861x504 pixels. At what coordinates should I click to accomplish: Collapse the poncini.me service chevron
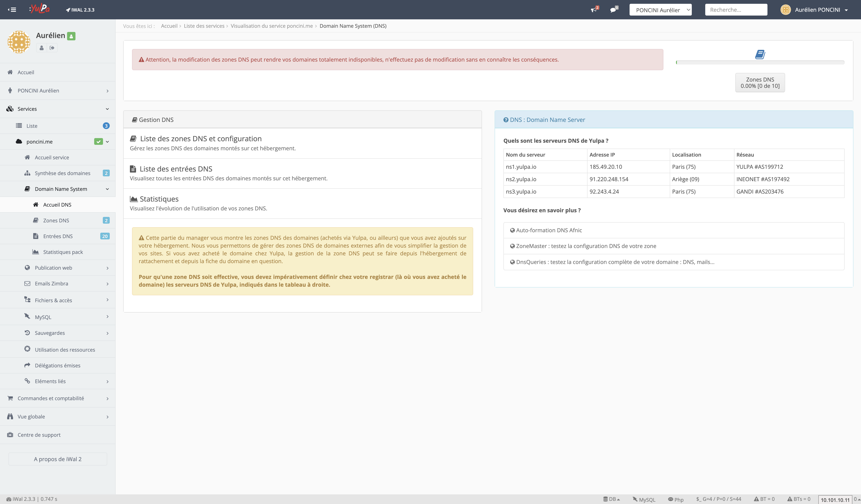(x=107, y=141)
